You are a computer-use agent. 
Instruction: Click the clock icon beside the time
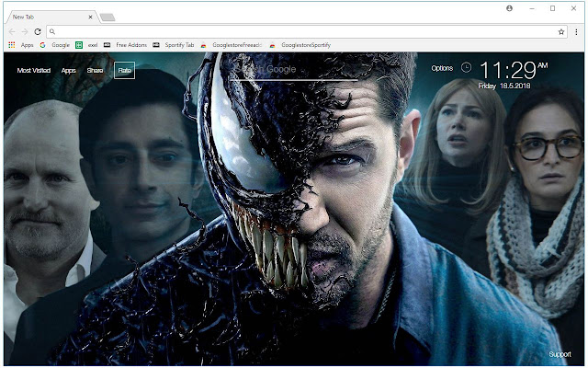click(466, 67)
